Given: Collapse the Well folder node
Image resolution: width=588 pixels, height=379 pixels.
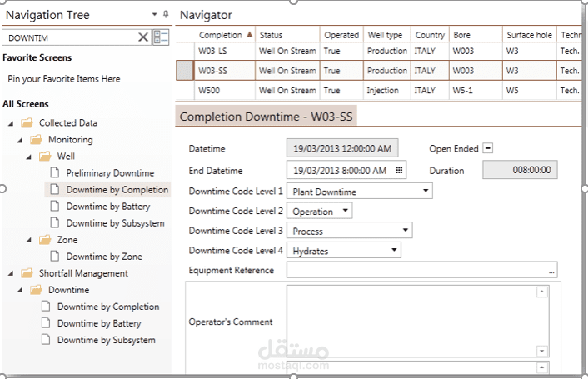Looking at the screenshot, I should tap(29, 157).
